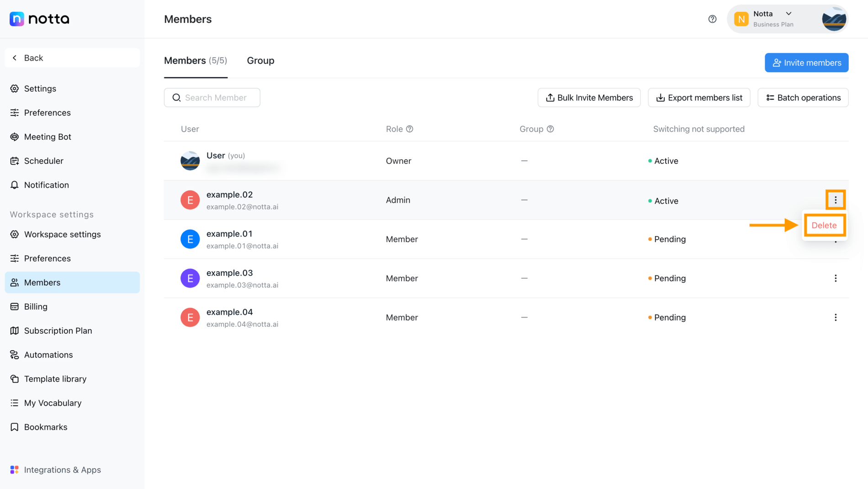This screenshot has width=868, height=489.
Task: Click Pending status of example.03
Action: (x=667, y=279)
